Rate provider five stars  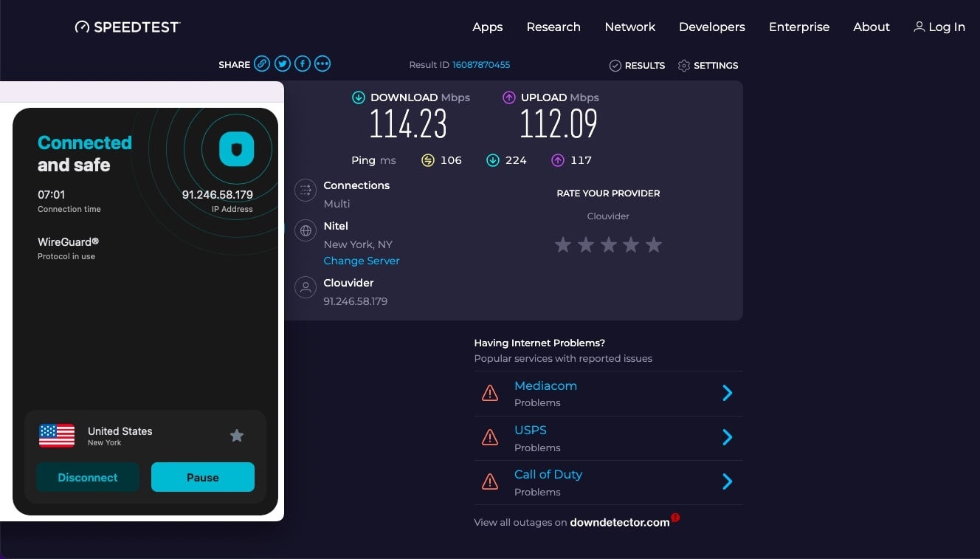pyautogui.click(x=654, y=245)
